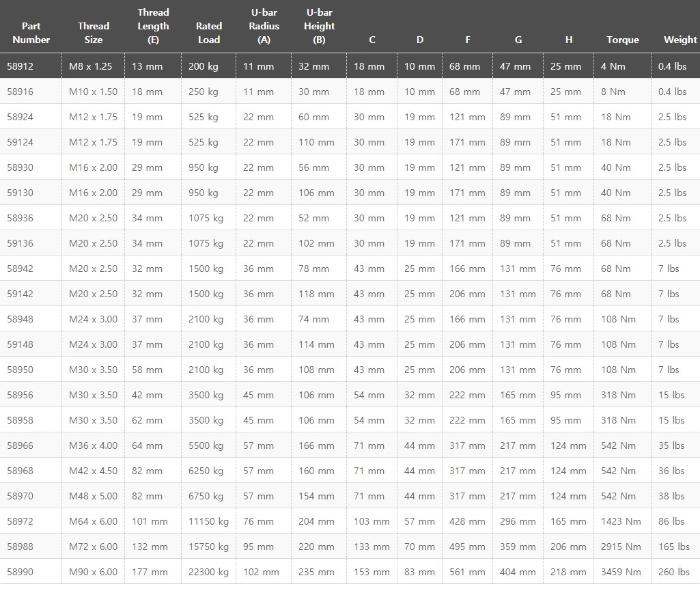Select part number 58942
This screenshot has width=700, height=593.
click(x=20, y=268)
